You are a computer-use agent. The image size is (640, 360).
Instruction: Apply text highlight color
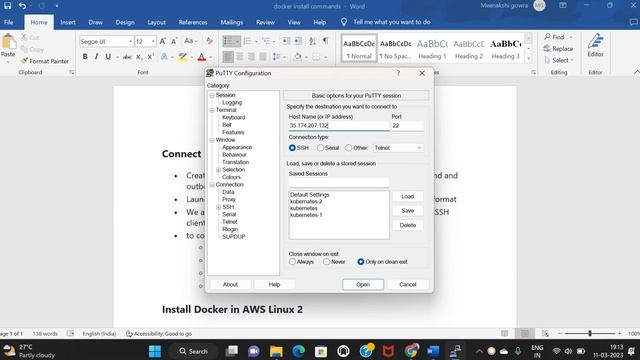pyautogui.click(x=182, y=57)
